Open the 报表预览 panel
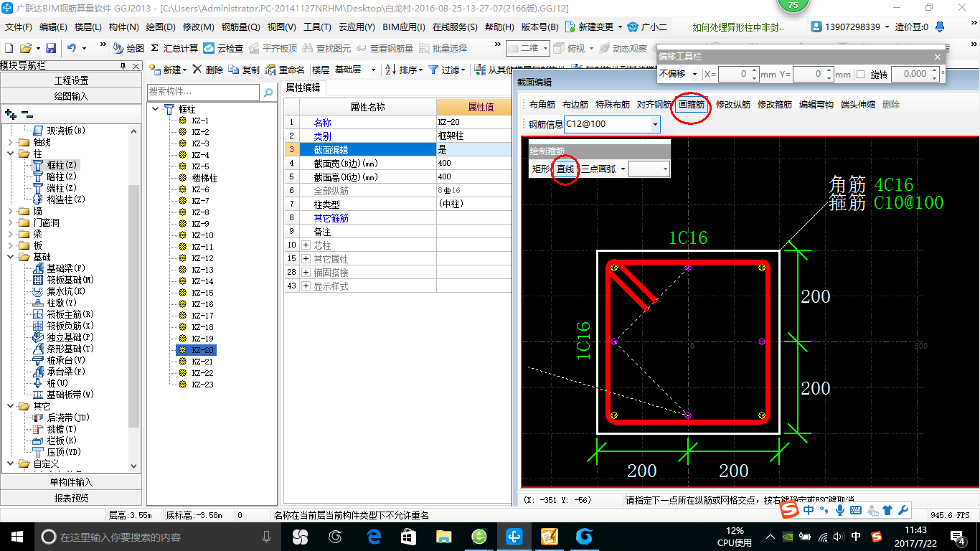 [x=71, y=498]
